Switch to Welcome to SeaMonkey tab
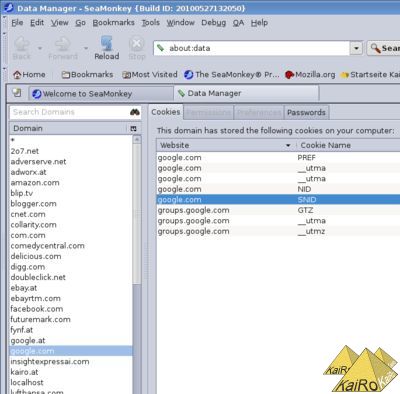Image resolution: width=400 pixels, height=394 pixels. 101,94
